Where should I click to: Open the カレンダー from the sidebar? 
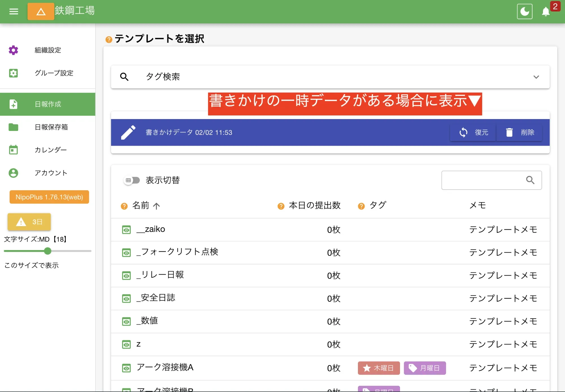coord(13,150)
